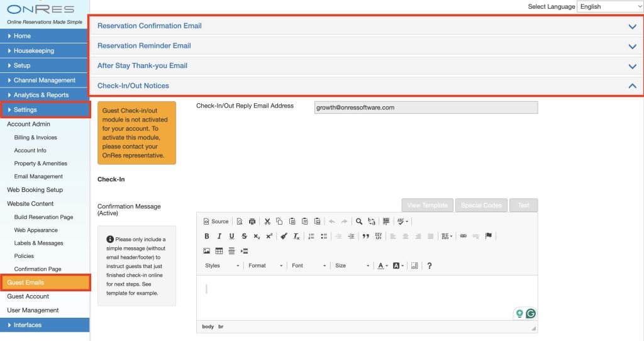The image size is (644, 341).
Task: Open the Analytics & Reports menu
Action: coord(45,95)
